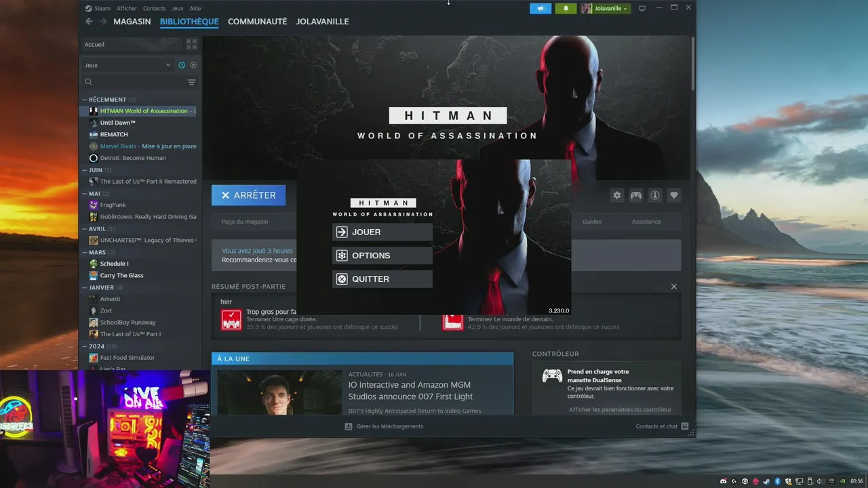Open the Contacts menu
Screen dimensions: 868x488
[x=154, y=8]
